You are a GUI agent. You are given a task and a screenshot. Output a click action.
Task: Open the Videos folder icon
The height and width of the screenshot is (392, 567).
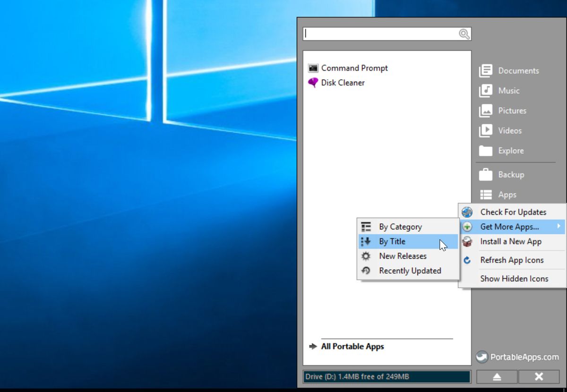pos(486,130)
